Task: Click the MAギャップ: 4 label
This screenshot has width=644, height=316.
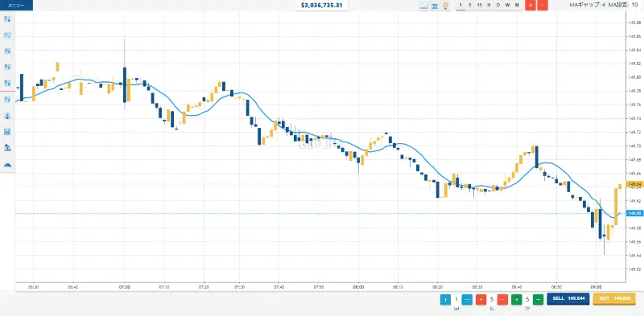Action: click(x=587, y=6)
